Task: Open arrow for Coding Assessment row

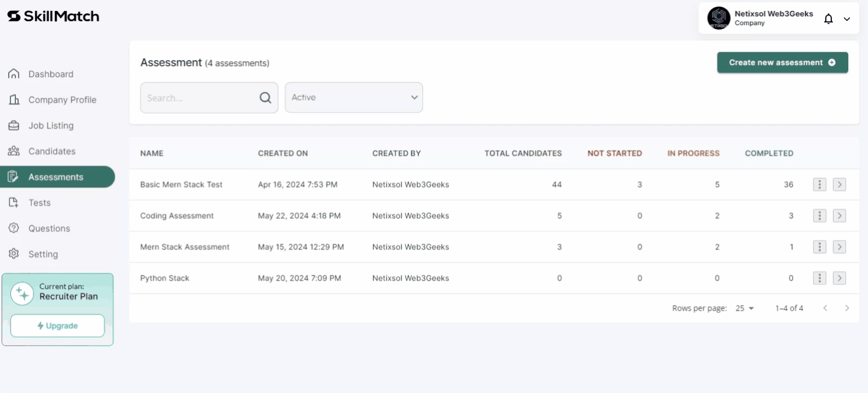Action: pos(839,216)
